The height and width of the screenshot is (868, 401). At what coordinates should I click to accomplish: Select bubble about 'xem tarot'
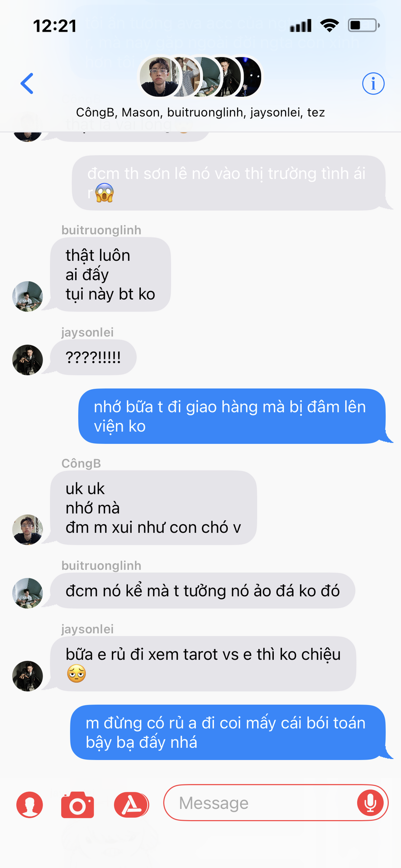203,664
